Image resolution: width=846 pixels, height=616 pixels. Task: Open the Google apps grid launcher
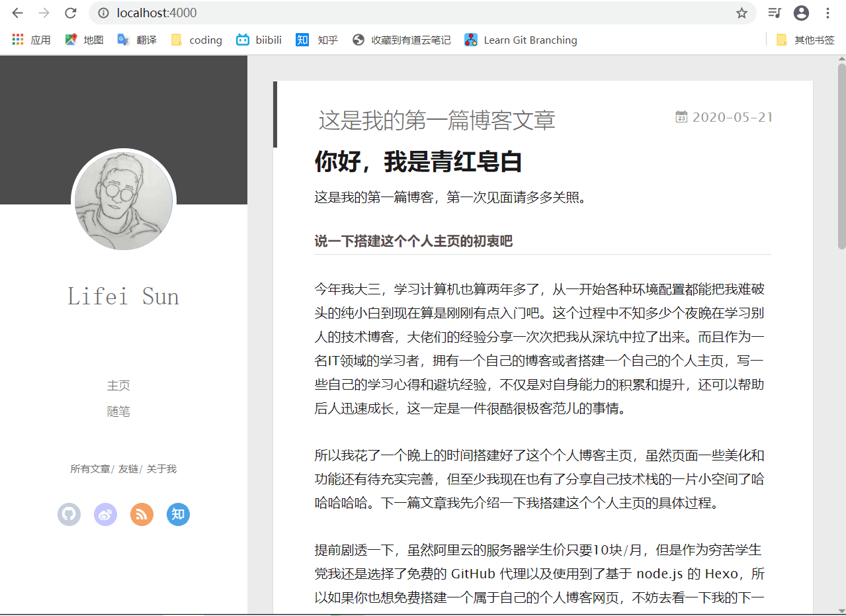click(17, 40)
